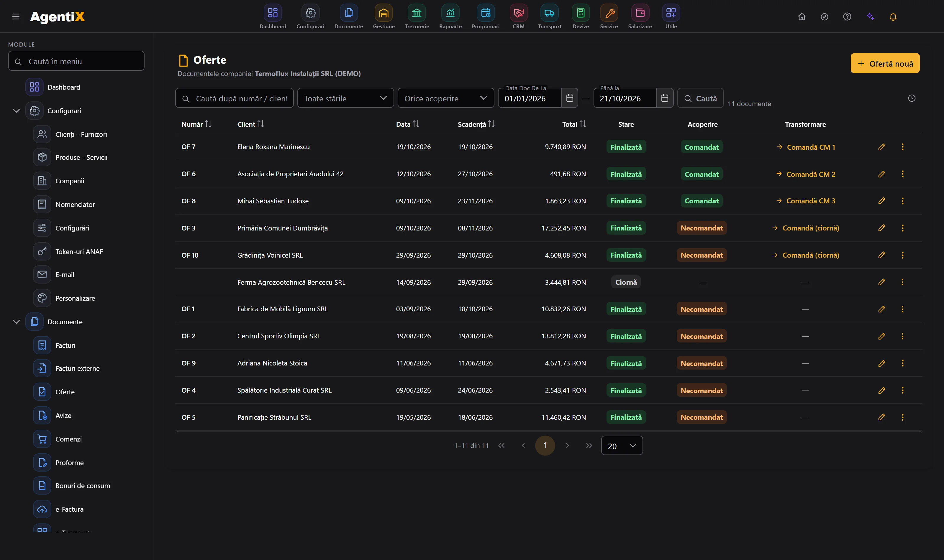The width and height of the screenshot is (944, 560).
Task: Open the Orice acoperire dropdown
Action: (x=445, y=98)
